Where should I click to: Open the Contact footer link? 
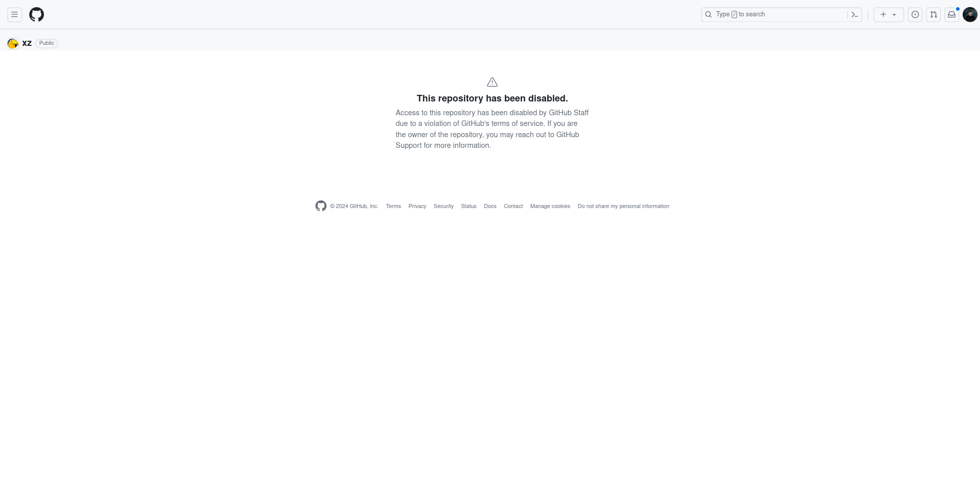pyautogui.click(x=513, y=207)
